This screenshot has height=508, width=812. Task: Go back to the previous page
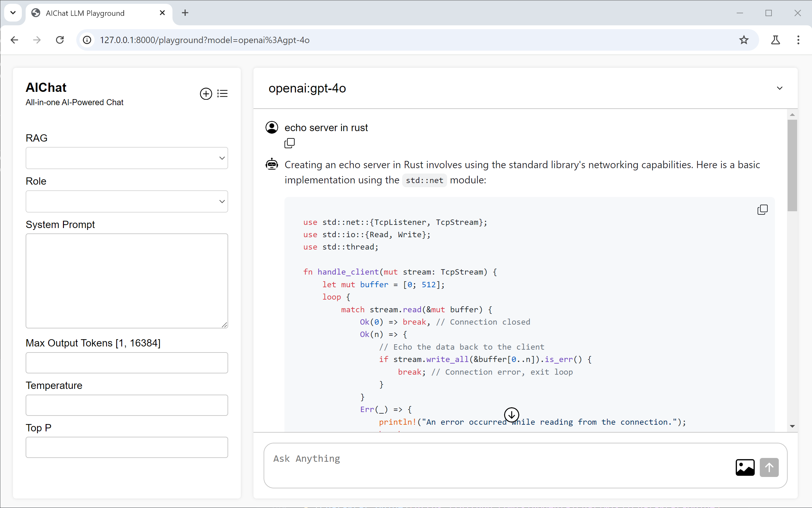pyautogui.click(x=15, y=40)
